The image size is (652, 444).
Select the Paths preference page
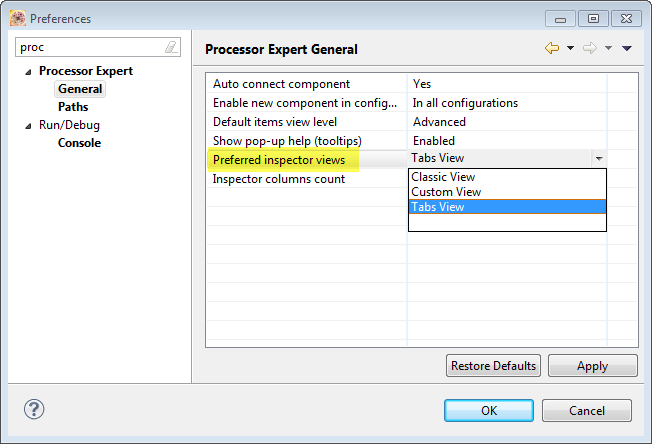[x=73, y=107]
